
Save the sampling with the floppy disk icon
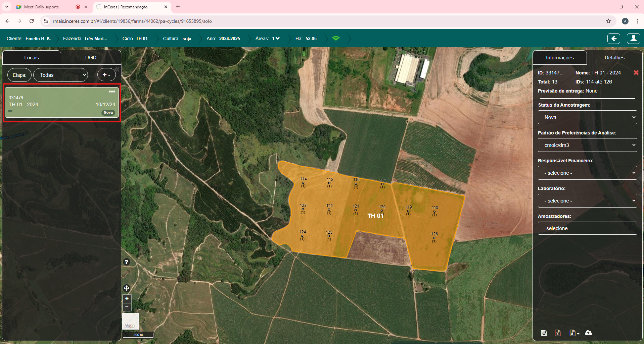(544, 333)
